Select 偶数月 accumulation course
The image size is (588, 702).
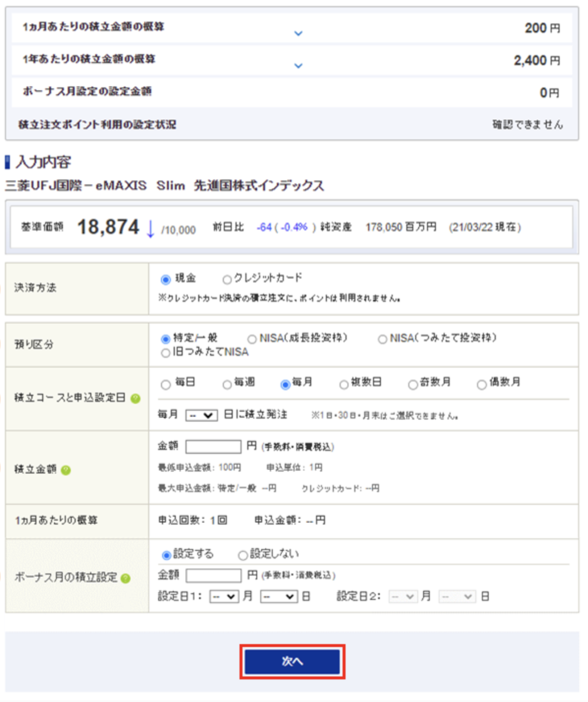tap(482, 384)
